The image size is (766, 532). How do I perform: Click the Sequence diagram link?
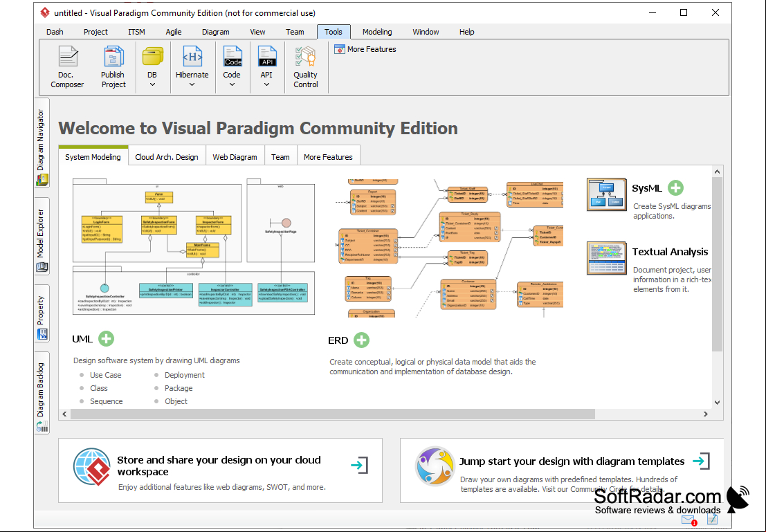107,401
